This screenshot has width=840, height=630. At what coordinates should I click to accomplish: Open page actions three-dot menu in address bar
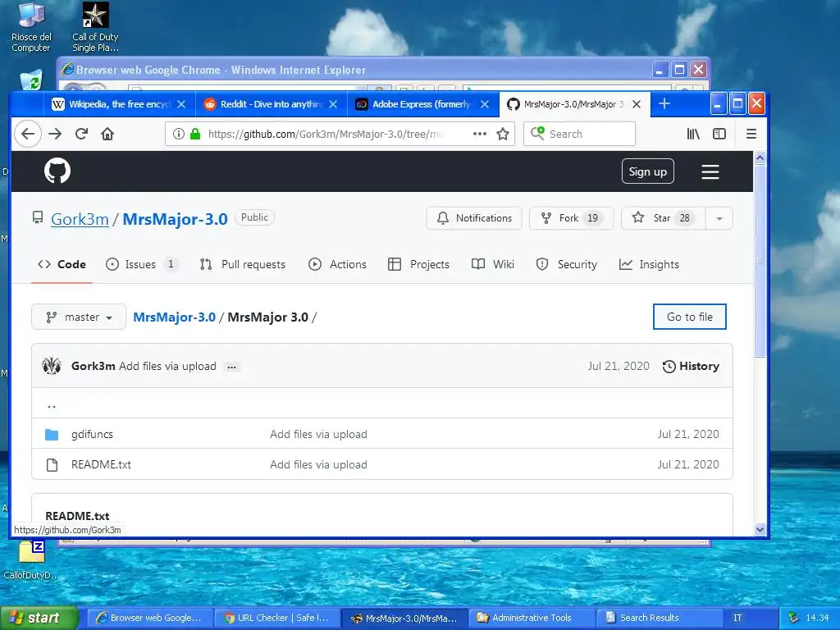pyautogui.click(x=479, y=134)
